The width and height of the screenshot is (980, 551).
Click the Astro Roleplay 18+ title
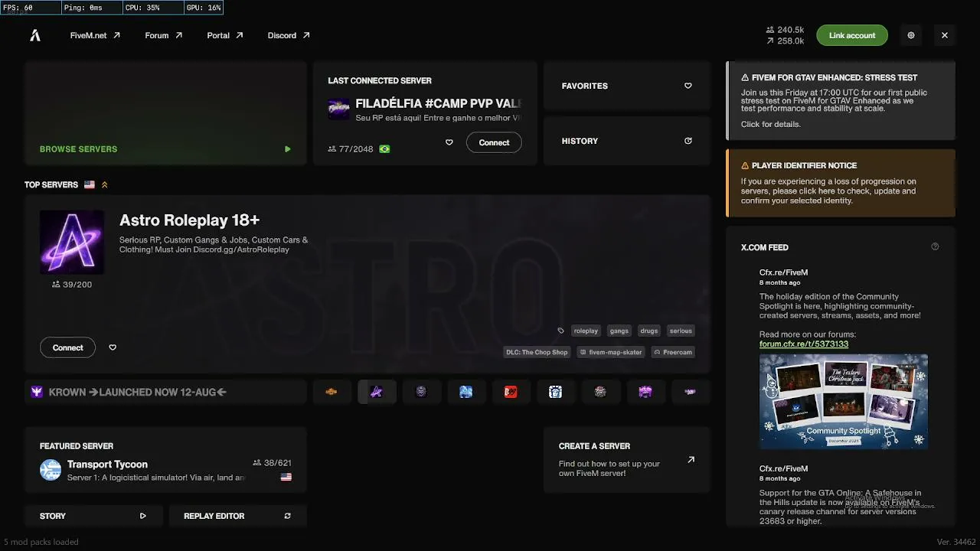189,220
